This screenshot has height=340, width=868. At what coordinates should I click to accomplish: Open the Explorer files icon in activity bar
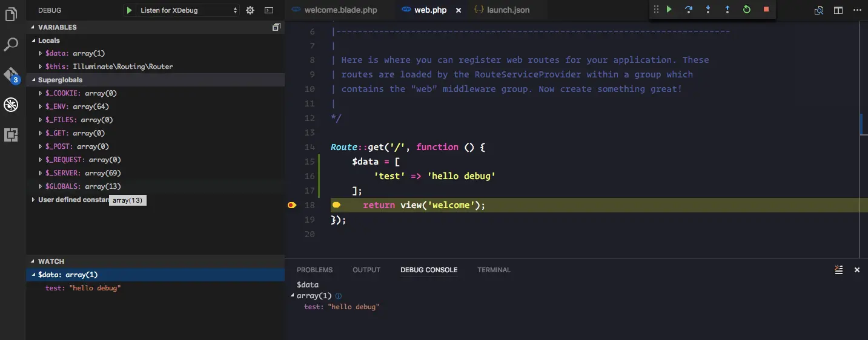click(x=11, y=14)
